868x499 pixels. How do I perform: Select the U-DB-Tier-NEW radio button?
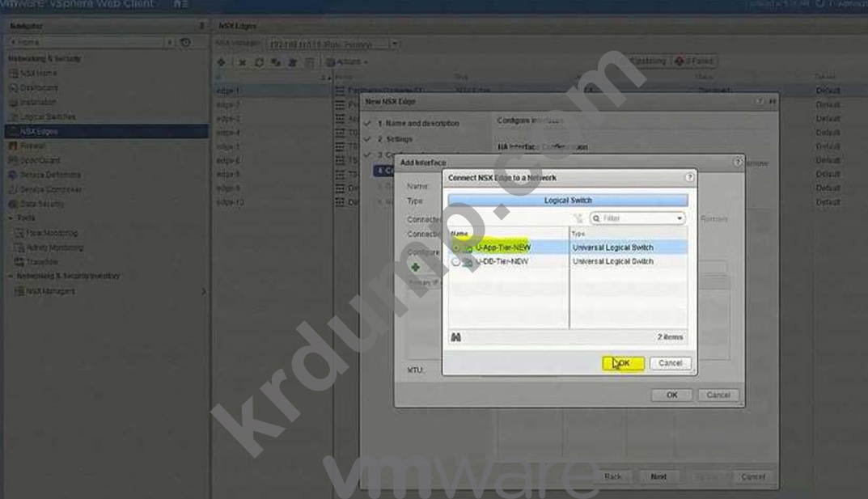(456, 262)
